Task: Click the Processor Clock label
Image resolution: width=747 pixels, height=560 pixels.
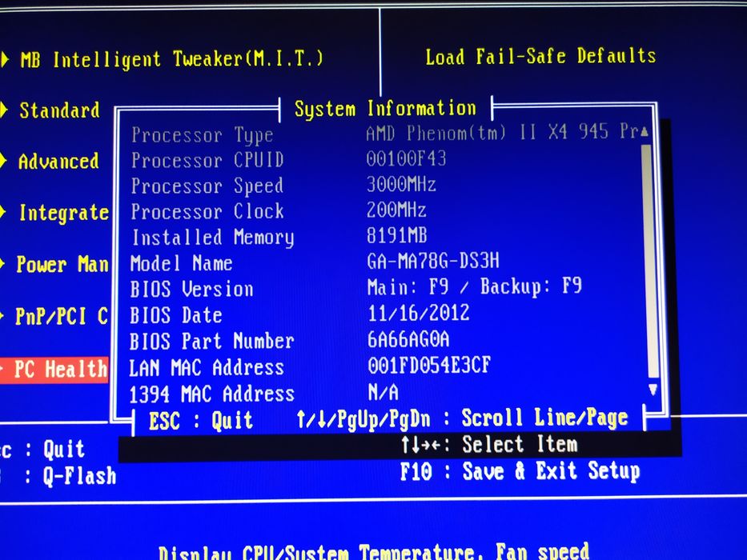Action: (x=207, y=211)
